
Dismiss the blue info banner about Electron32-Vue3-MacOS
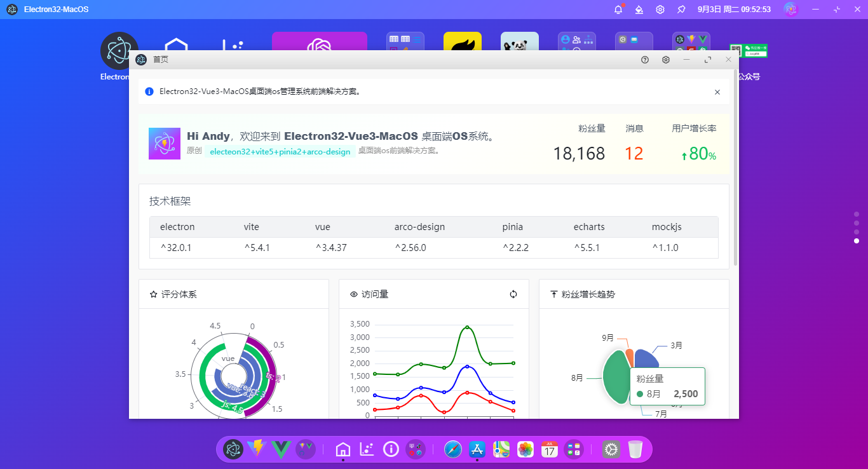(x=717, y=92)
